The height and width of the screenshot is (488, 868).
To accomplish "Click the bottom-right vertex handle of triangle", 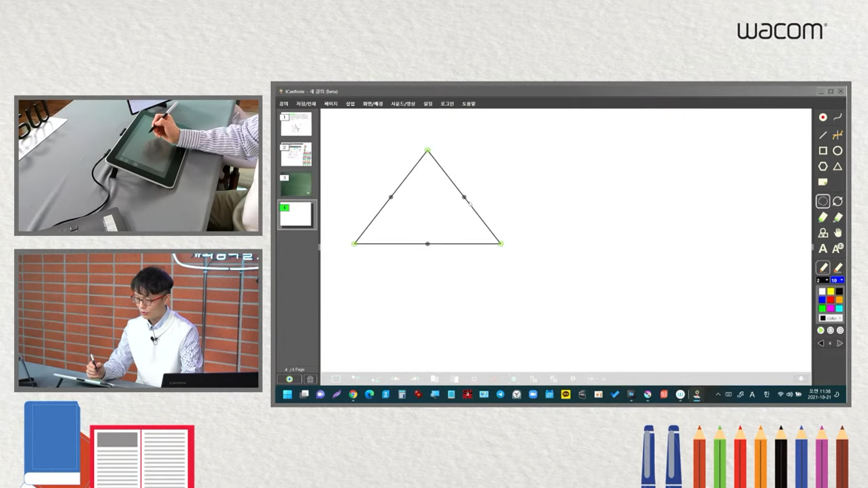I will (x=500, y=243).
